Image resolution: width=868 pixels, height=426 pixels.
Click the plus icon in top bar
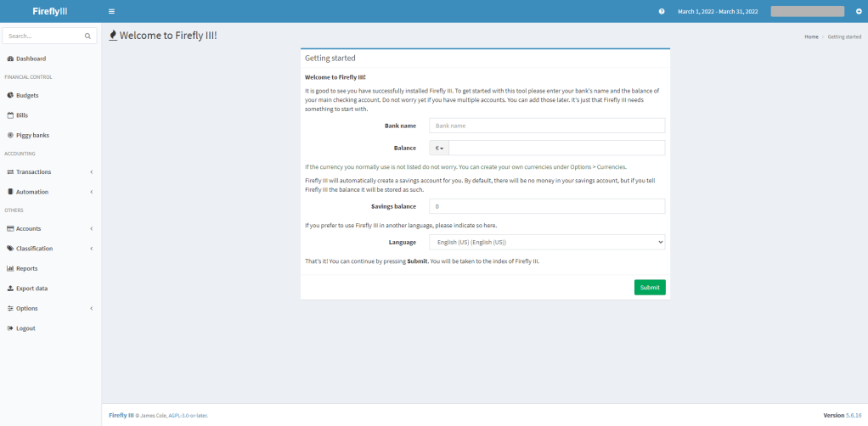(858, 11)
